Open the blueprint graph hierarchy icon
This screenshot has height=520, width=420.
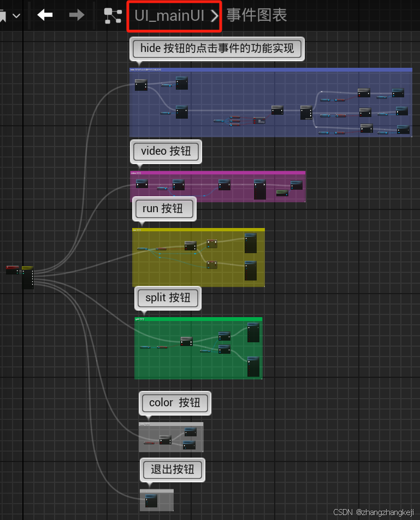[113, 16]
